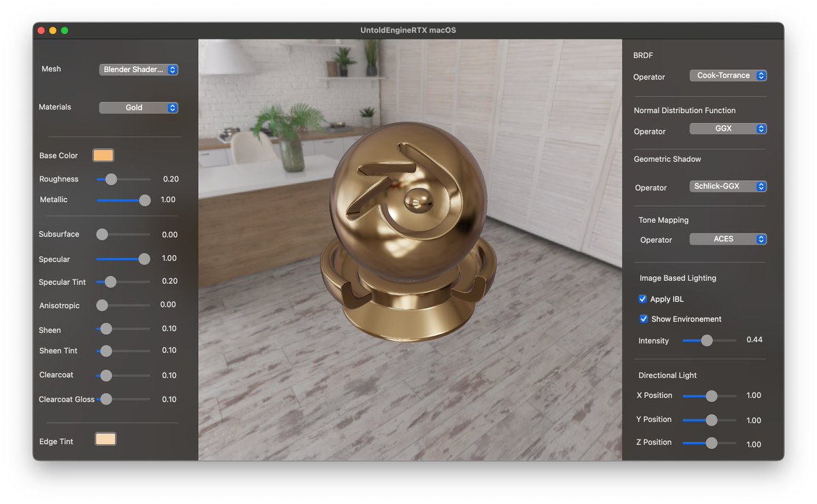The image size is (817, 504).
Task: Toggle the Apply IBL checkbox
Action: click(x=643, y=299)
